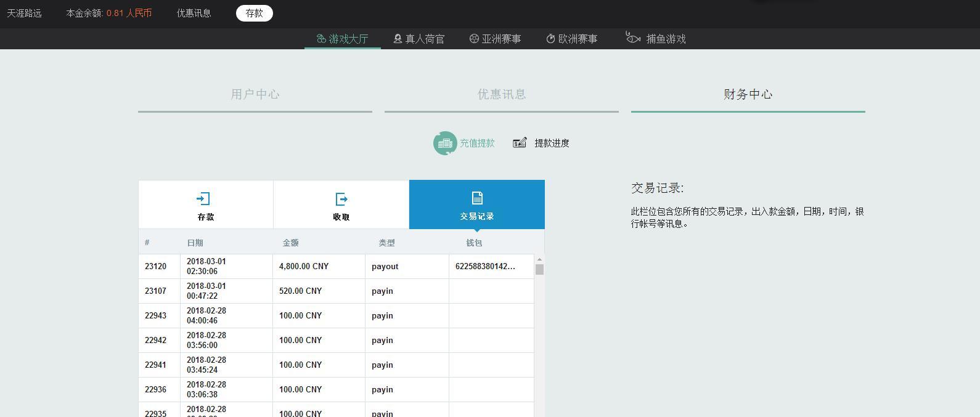Image resolution: width=980 pixels, height=417 pixels.
Task: Open the 收取 withdrawal tab
Action: click(x=341, y=204)
